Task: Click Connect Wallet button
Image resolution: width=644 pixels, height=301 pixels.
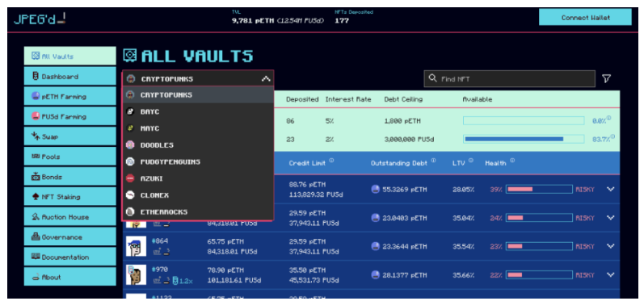Action: (x=585, y=18)
